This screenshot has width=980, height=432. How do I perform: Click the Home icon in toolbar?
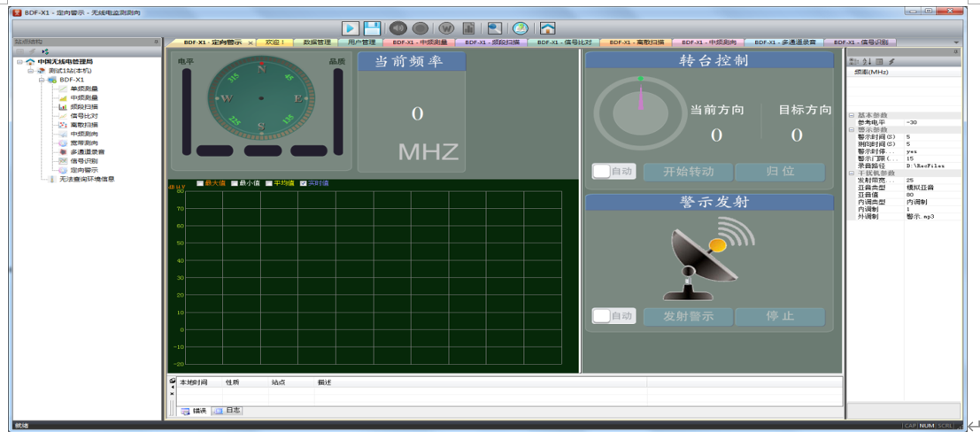tap(548, 28)
